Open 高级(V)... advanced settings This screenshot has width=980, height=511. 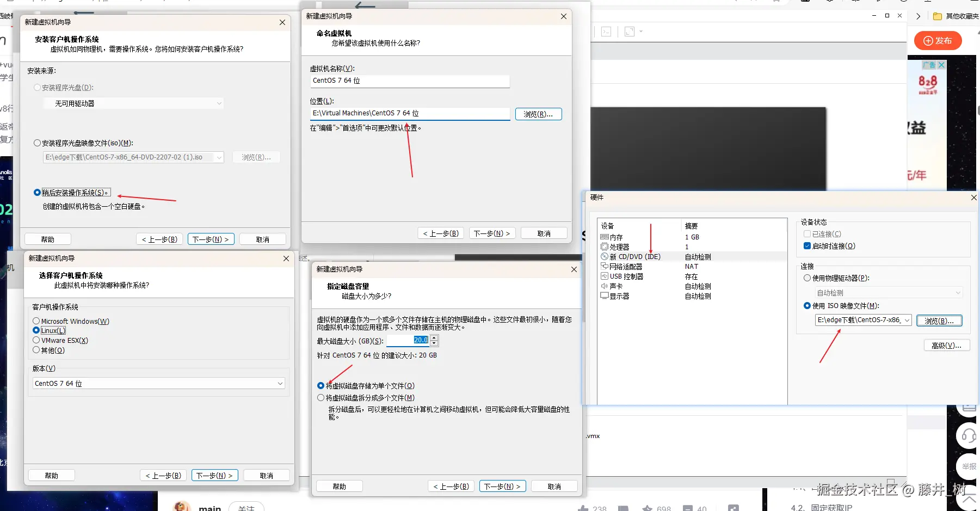947,346
